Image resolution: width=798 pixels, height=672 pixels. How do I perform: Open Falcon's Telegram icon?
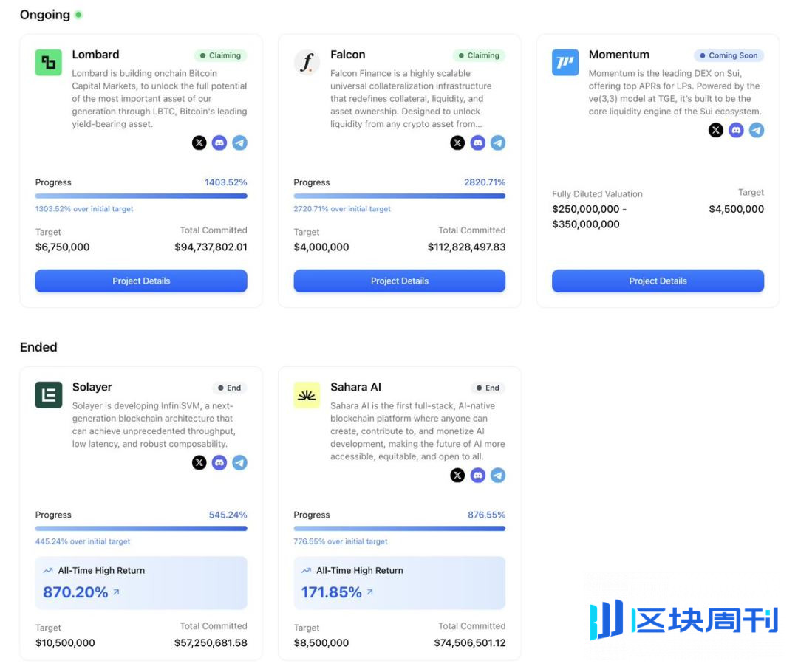pyautogui.click(x=498, y=143)
